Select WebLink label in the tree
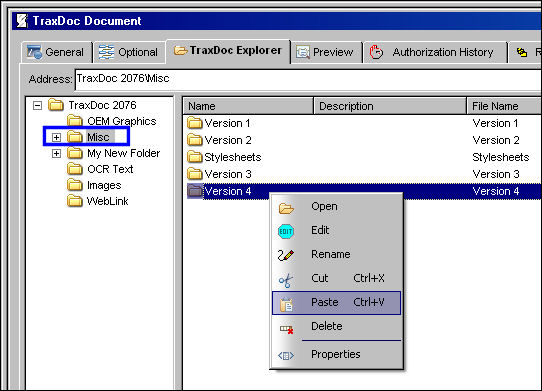Screen dimensions: 542x391 108,201
